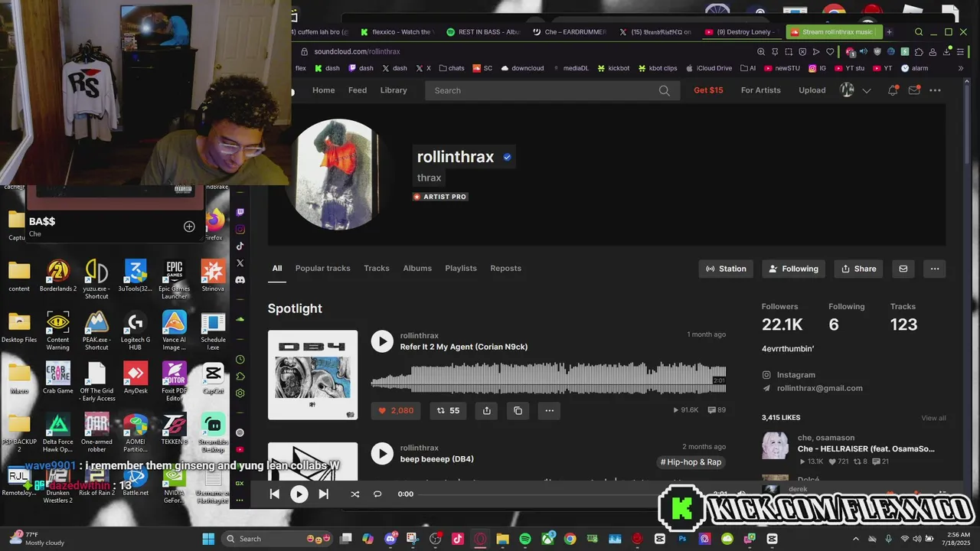
Task: Click the profile Share button
Action: pos(858,269)
